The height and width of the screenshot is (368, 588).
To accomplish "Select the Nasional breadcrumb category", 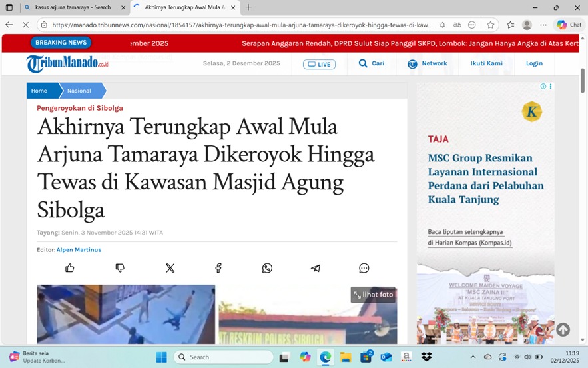I will pos(79,91).
